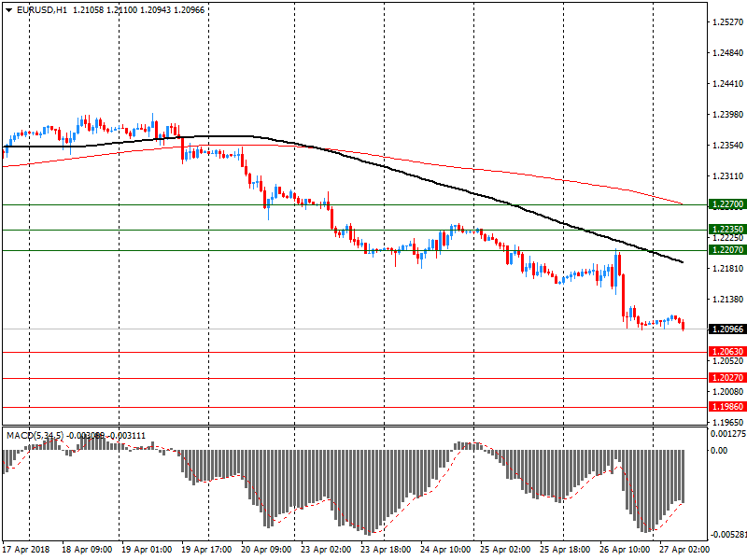Screen dimensions: 747x560
Task: Select the 1.22070 green level price label
Action: point(727,249)
